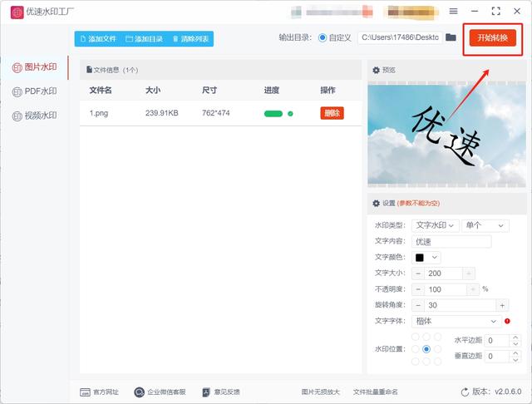Switch to the 视频水印 tab
Screen dimensions: 532x404
click(35, 116)
